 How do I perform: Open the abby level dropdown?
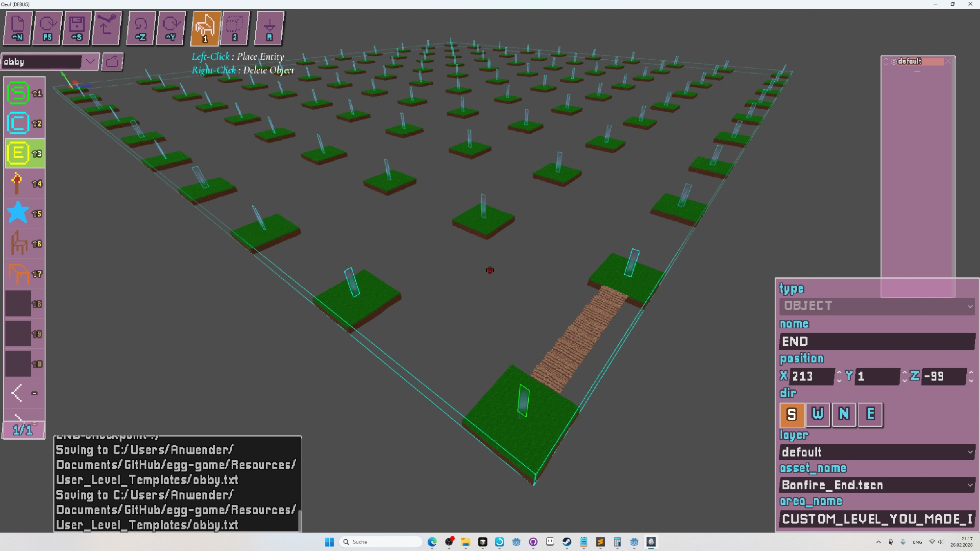click(x=90, y=62)
